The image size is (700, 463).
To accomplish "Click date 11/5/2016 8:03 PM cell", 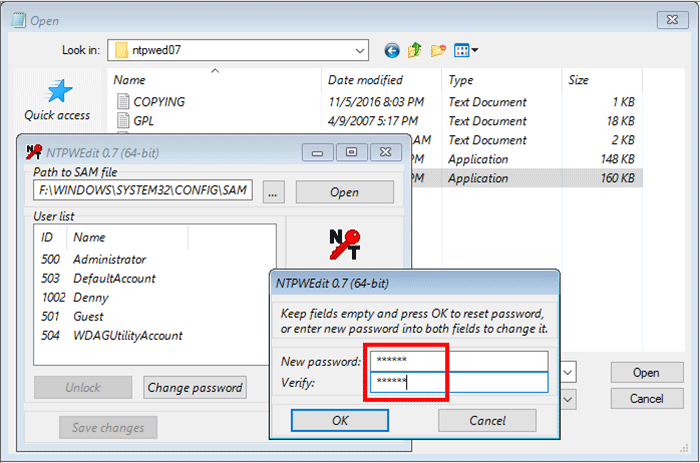I will (x=376, y=102).
